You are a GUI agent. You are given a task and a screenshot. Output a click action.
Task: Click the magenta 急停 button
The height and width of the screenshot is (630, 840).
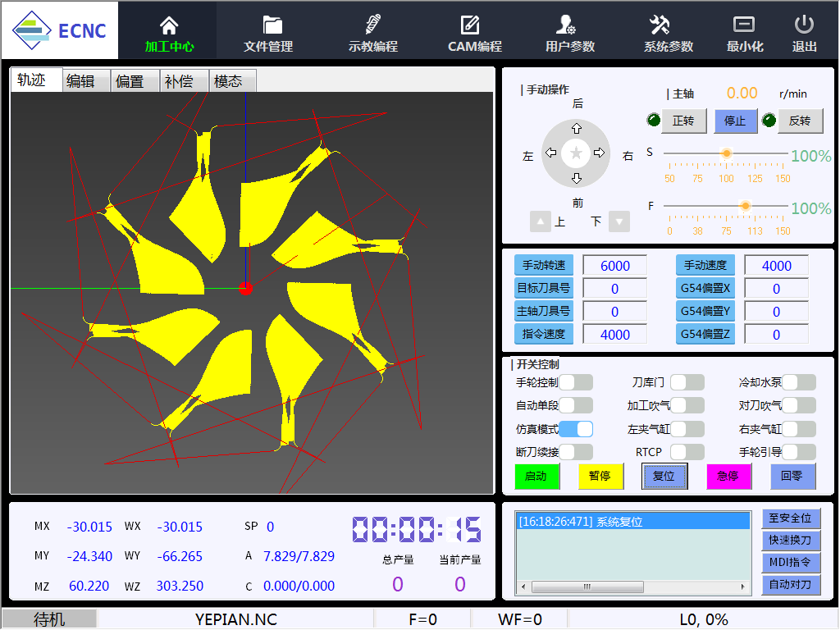click(728, 476)
